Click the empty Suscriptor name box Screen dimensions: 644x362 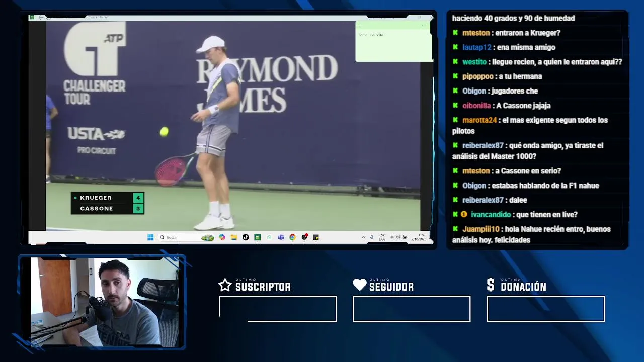[278, 309]
